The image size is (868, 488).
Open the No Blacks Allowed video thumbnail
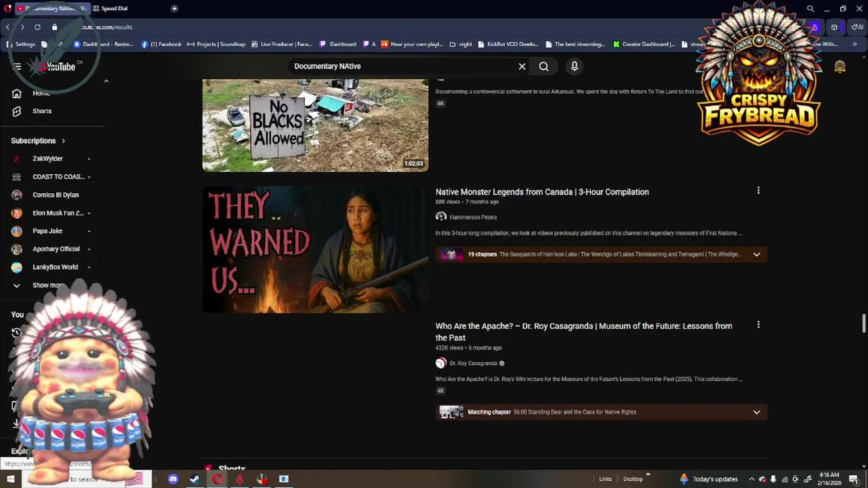click(315, 125)
